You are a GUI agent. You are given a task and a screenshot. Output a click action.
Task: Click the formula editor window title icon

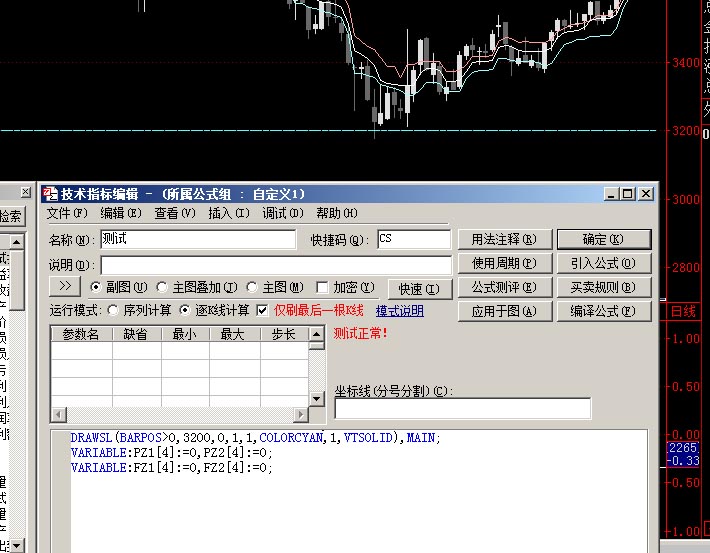51,194
